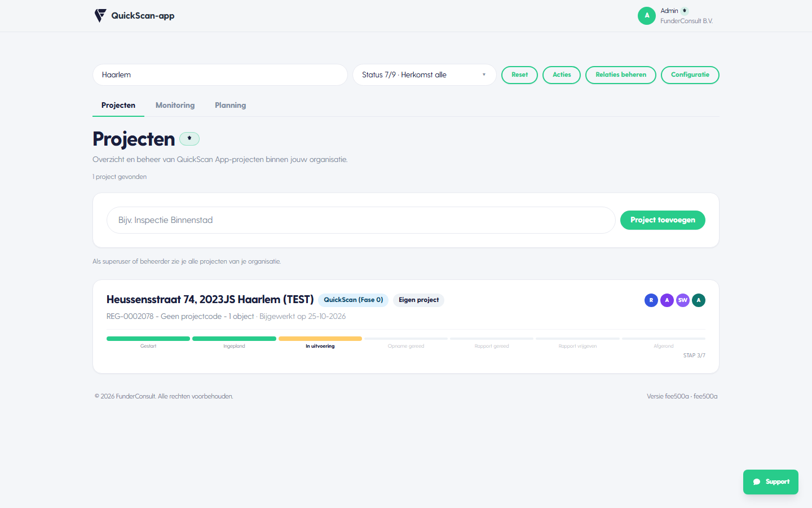Click the QuickScan-app logo icon
Viewport: 812px width, 508px height.
(100, 16)
